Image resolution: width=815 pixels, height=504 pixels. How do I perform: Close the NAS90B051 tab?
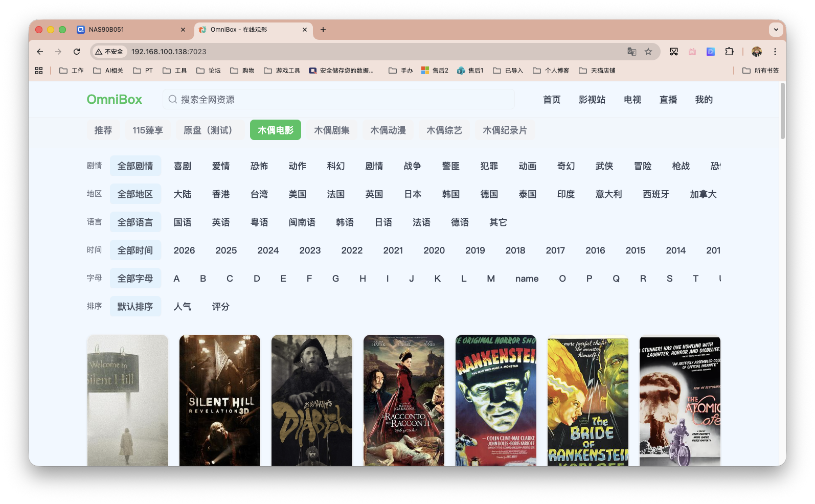point(183,30)
